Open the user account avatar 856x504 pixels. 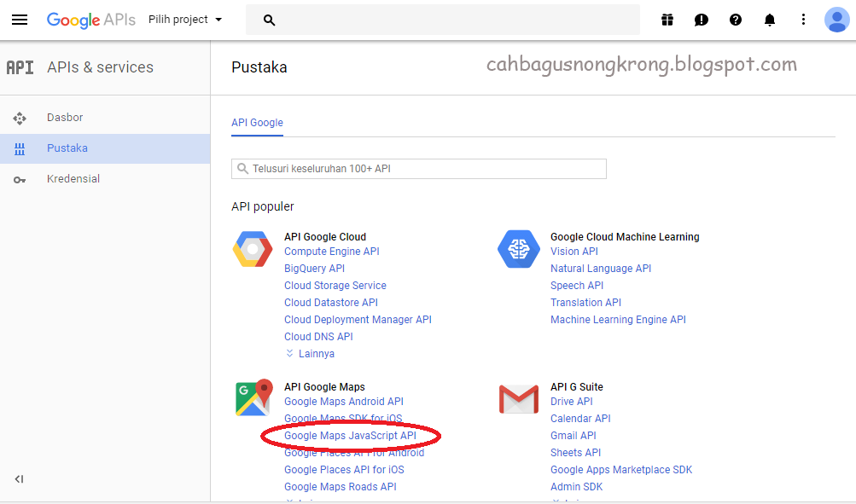pyautogui.click(x=836, y=20)
